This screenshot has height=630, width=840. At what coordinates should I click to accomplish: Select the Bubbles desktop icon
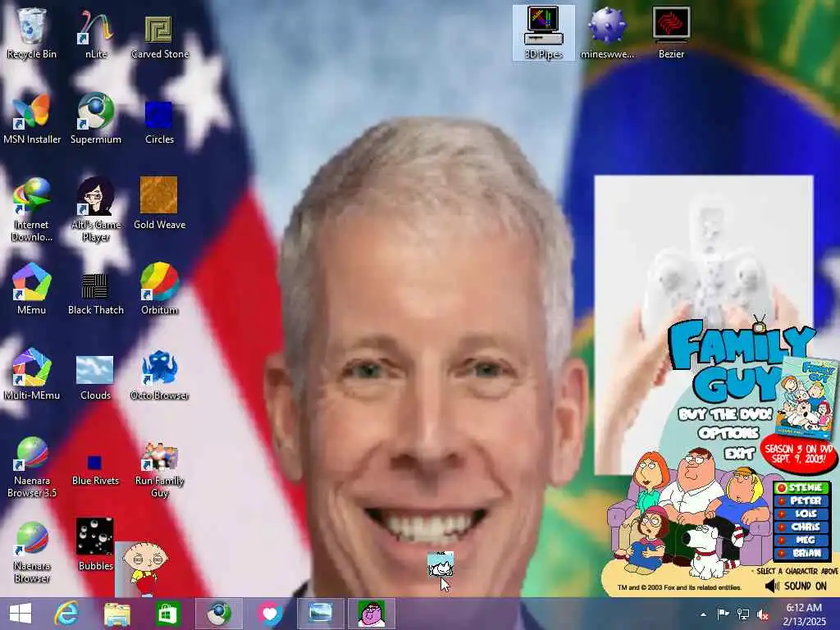tap(95, 545)
